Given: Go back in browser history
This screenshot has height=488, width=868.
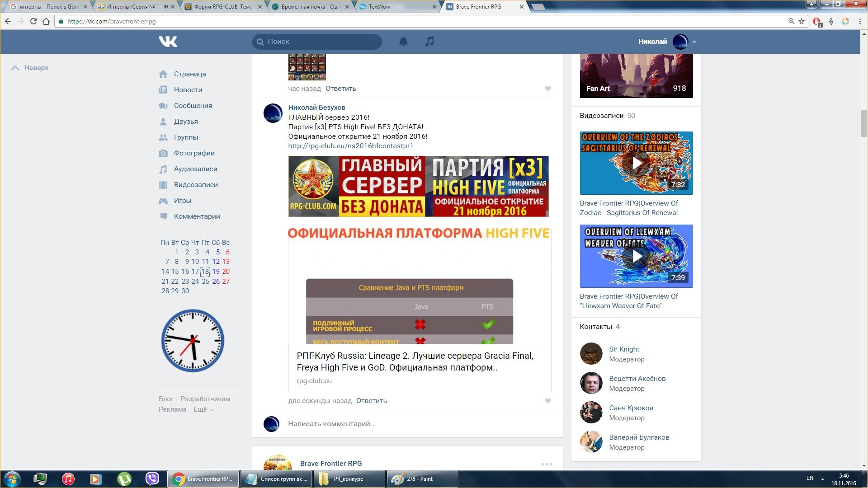Looking at the screenshot, I should [x=8, y=21].
